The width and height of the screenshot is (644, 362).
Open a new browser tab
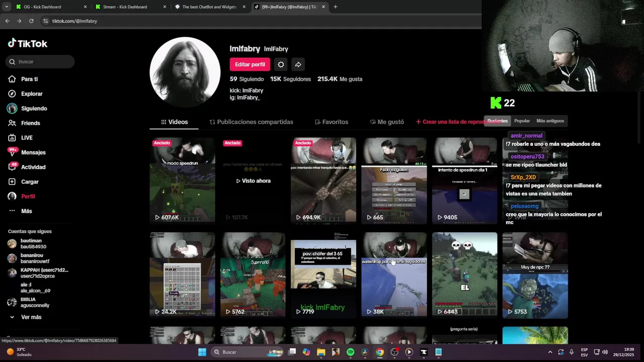coord(335,7)
